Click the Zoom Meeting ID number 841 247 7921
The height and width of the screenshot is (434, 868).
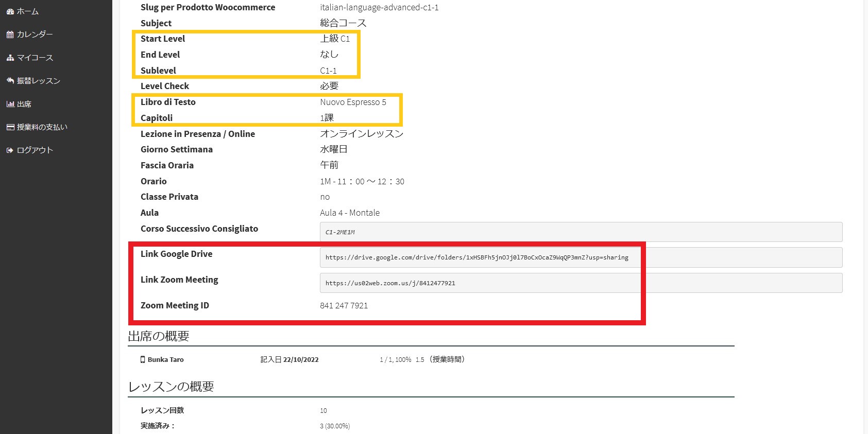pyautogui.click(x=344, y=305)
